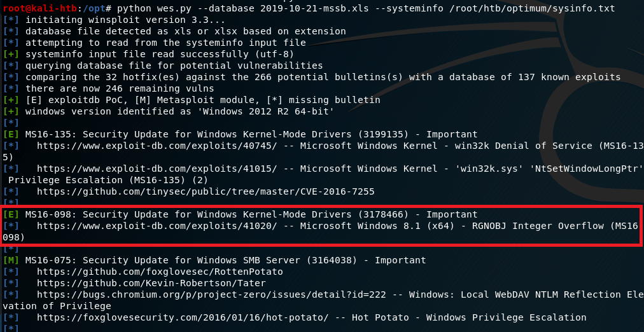Click the [E] marker beside MS16-098
644x332 pixels.
11,214
